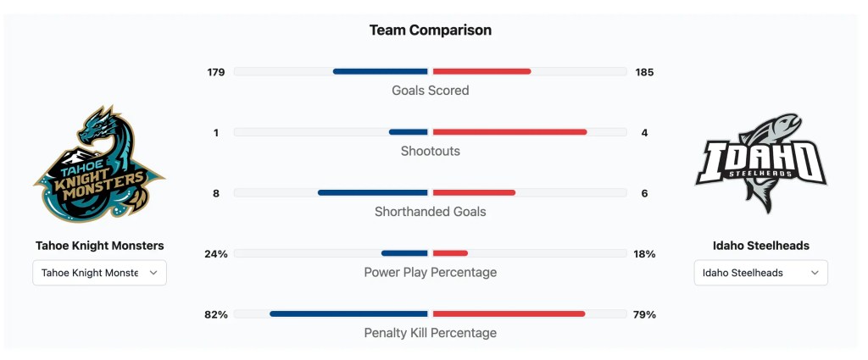Click chevron arrow in the Idaho Steelheads selector

click(815, 273)
